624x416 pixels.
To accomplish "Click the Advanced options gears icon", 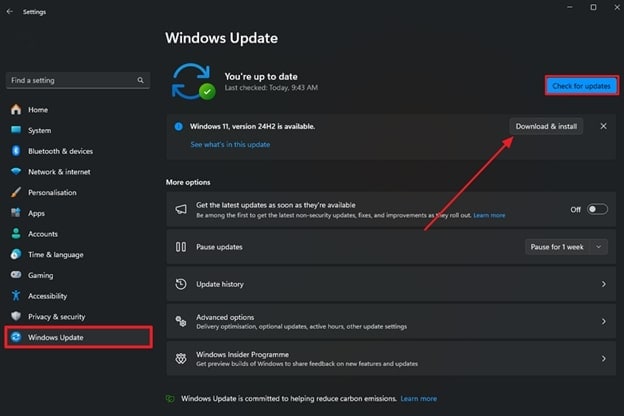I will pos(181,321).
